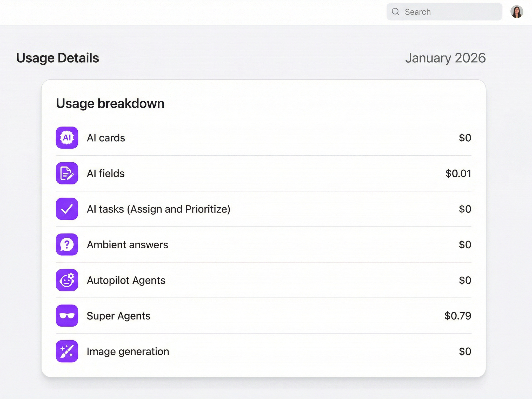532x399 pixels.
Task: Click the Autopilot Agents robot-face icon
Action: [x=67, y=280]
